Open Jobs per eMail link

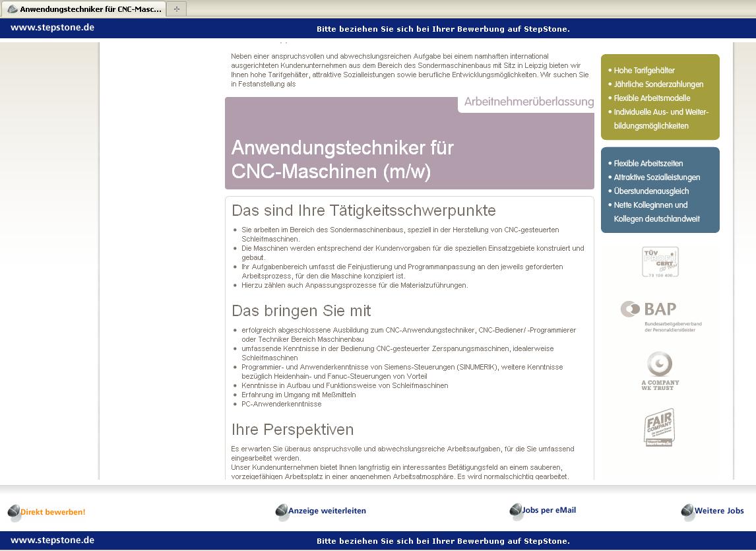click(x=549, y=510)
